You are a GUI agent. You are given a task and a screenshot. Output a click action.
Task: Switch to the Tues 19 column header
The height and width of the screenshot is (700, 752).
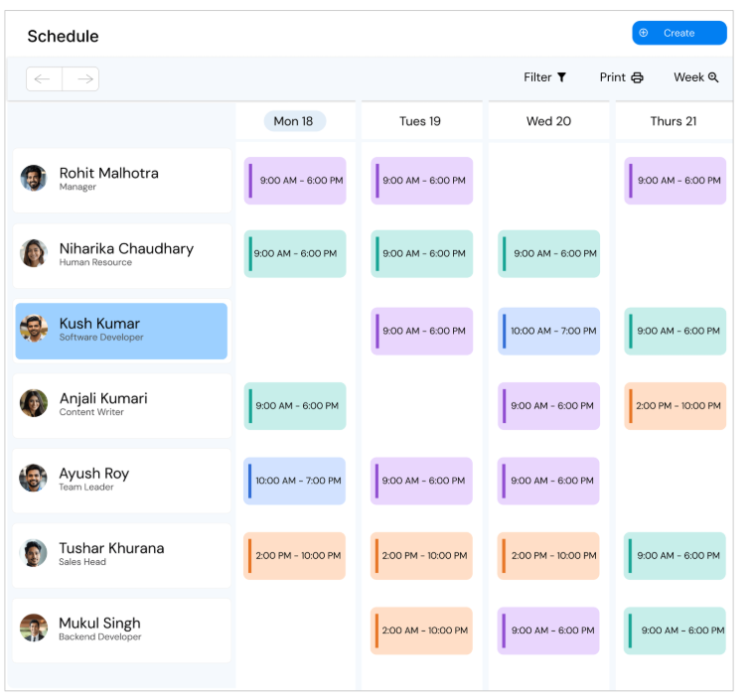(x=420, y=121)
